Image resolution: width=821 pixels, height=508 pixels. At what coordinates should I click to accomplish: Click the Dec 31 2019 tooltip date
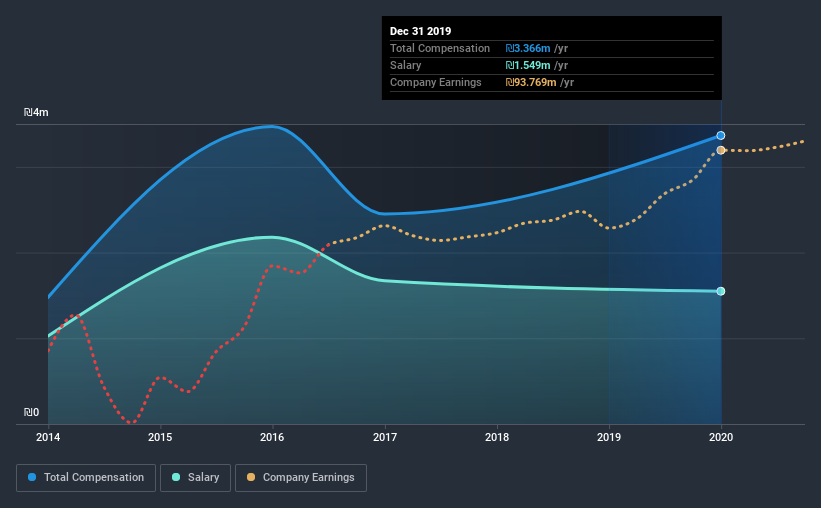tap(420, 31)
